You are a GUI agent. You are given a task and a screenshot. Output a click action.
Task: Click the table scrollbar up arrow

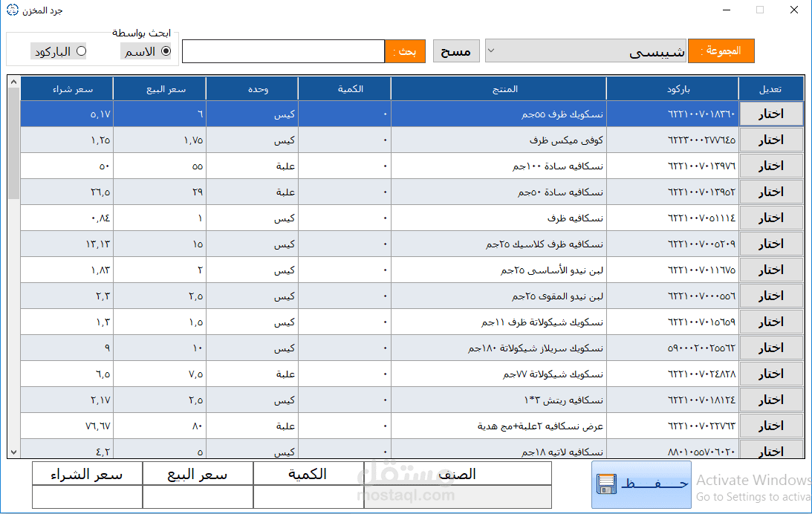(x=14, y=82)
